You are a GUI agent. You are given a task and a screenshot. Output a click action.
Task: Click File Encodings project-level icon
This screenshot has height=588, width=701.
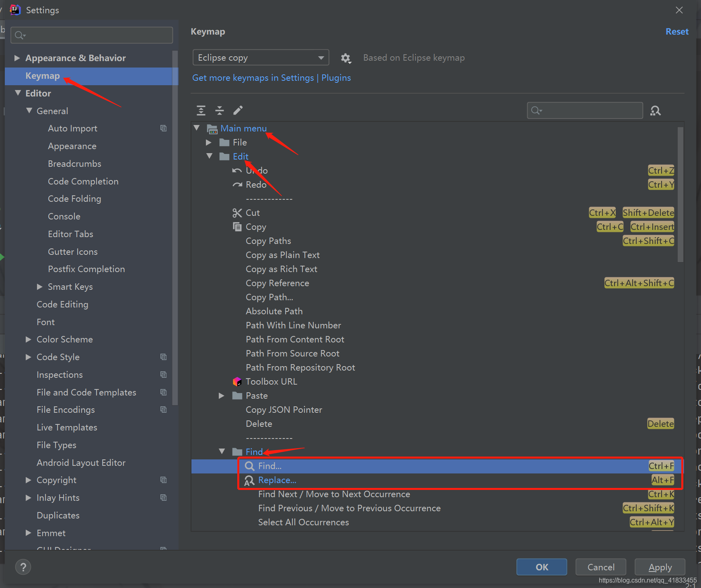click(163, 410)
